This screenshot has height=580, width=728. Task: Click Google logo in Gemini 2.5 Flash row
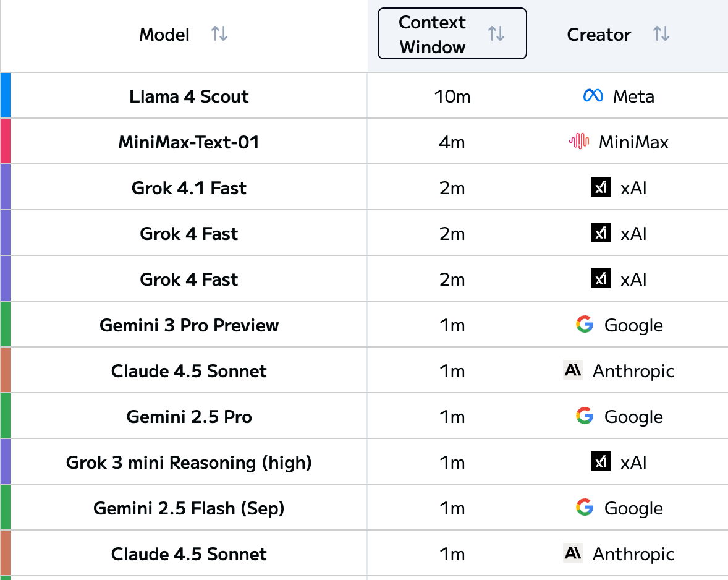[585, 508]
